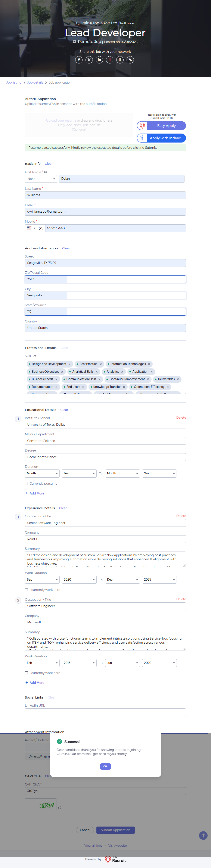Remove the 'Best Practice' skill tag

tap(100, 364)
